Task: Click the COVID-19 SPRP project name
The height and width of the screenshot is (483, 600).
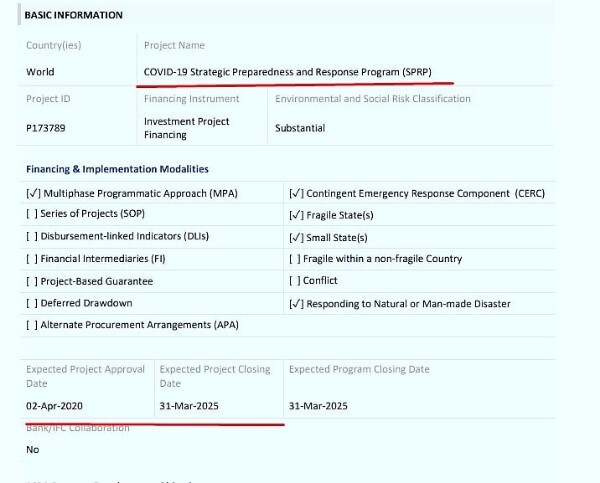Action: point(297,72)
